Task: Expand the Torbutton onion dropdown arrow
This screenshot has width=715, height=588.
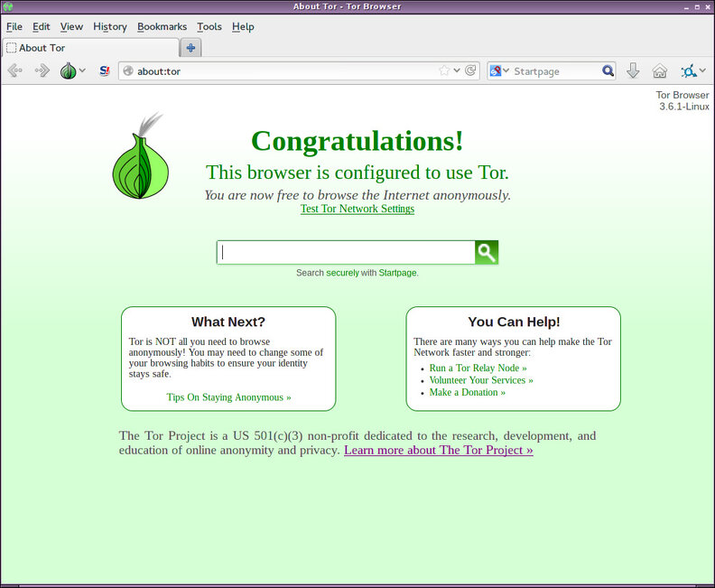Action: click(83, 70)
